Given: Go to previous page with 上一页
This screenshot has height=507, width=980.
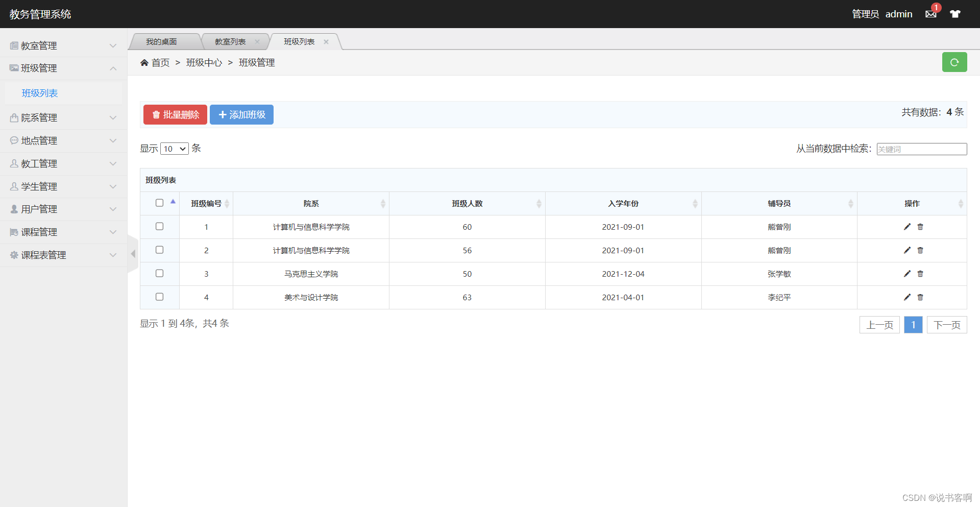Looking at the screenshot, I should (x=879, y=325).
